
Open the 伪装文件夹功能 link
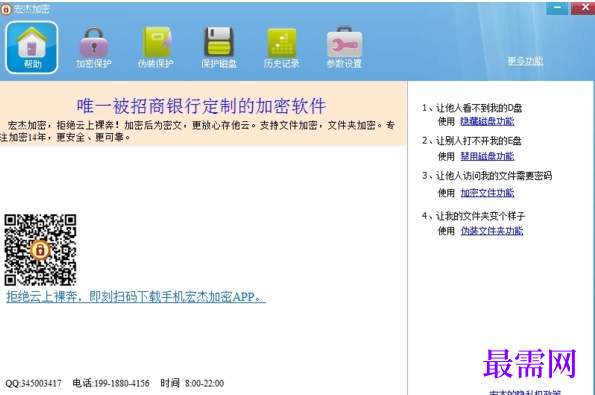(492, 231)
